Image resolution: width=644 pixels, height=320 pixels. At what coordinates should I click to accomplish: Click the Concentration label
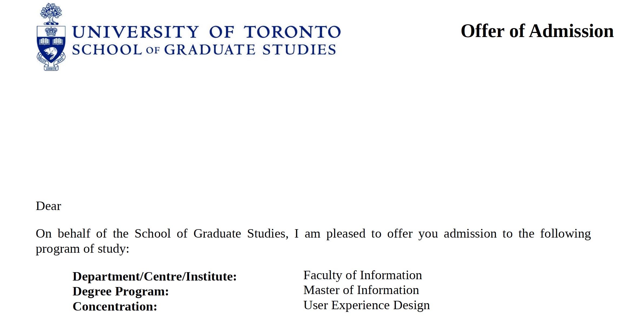click(115, 306)
